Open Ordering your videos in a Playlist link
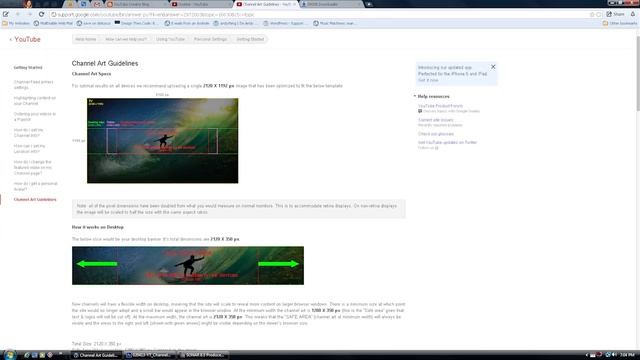The height and width of the screenshot is (360, 640). [35, 116]
